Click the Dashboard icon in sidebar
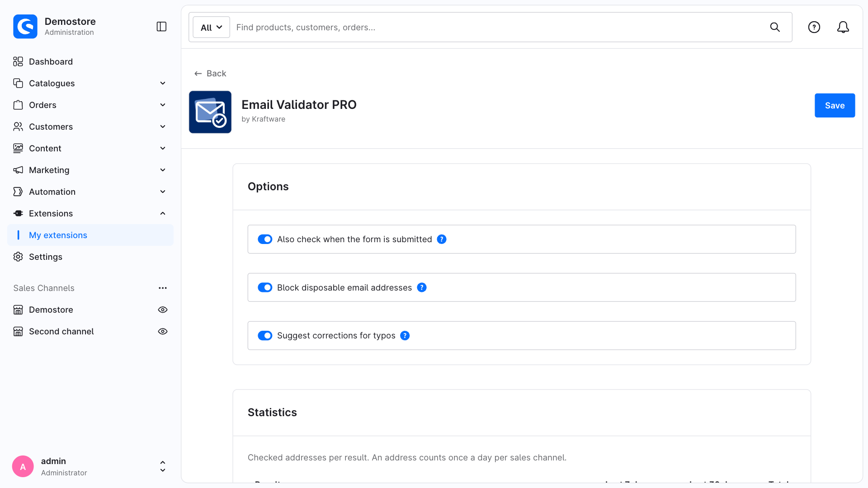Viewport: 868px width, 488px height. 18,61
